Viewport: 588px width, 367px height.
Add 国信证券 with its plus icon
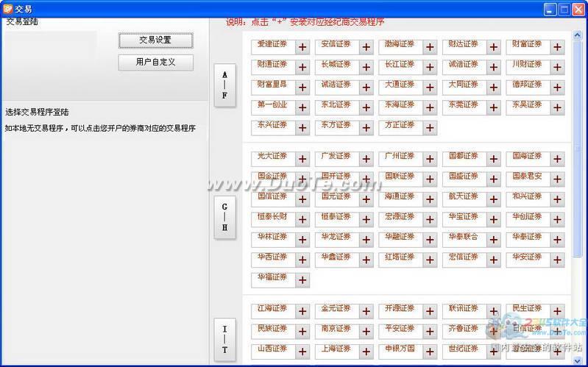302,200
